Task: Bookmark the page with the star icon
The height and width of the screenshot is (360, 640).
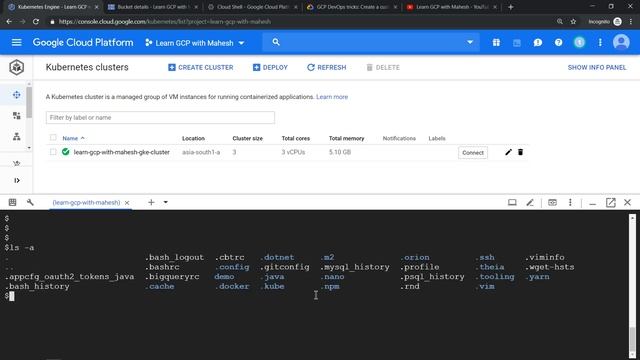Action: [x=573, y=22]
